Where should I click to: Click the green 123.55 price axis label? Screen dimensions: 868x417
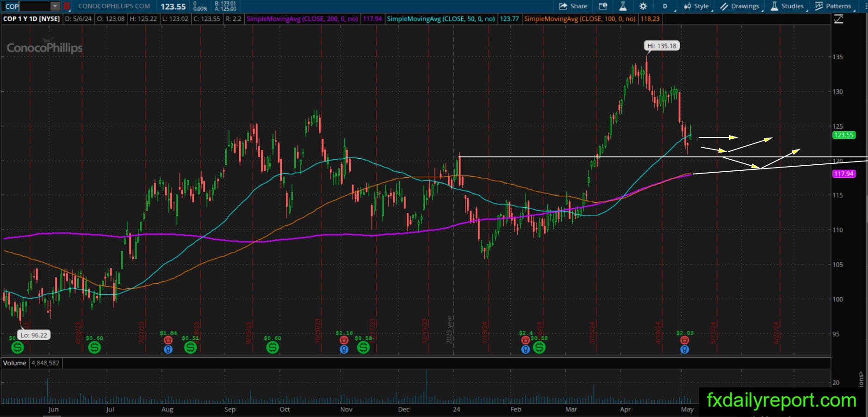coord(843,135)
